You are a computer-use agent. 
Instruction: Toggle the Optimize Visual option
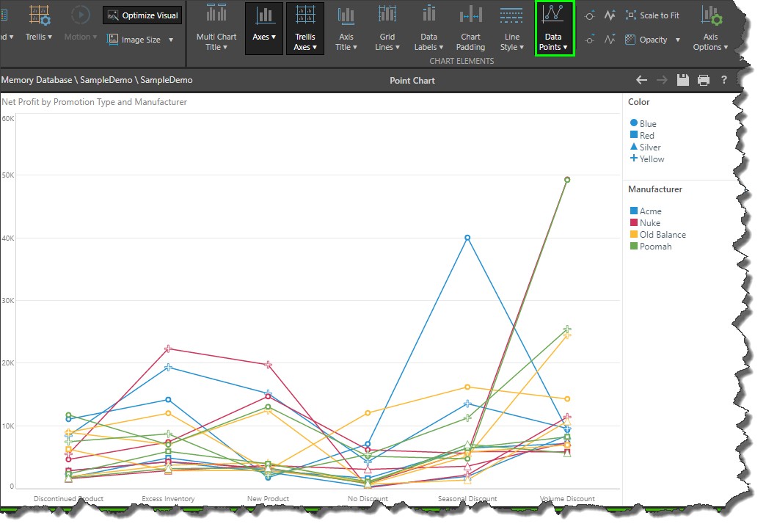click(142, 15)
